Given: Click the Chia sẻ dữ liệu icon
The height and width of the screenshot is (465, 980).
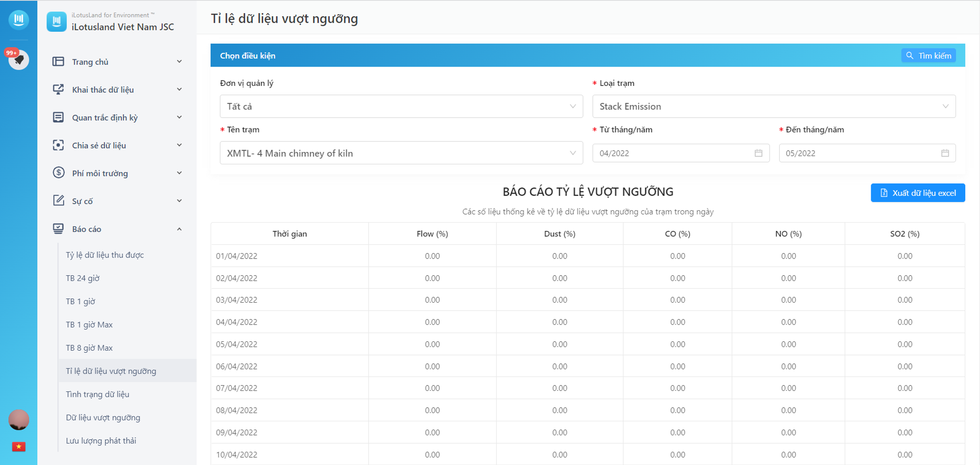Looking at the screenshot, I should [x=58, y=145].
